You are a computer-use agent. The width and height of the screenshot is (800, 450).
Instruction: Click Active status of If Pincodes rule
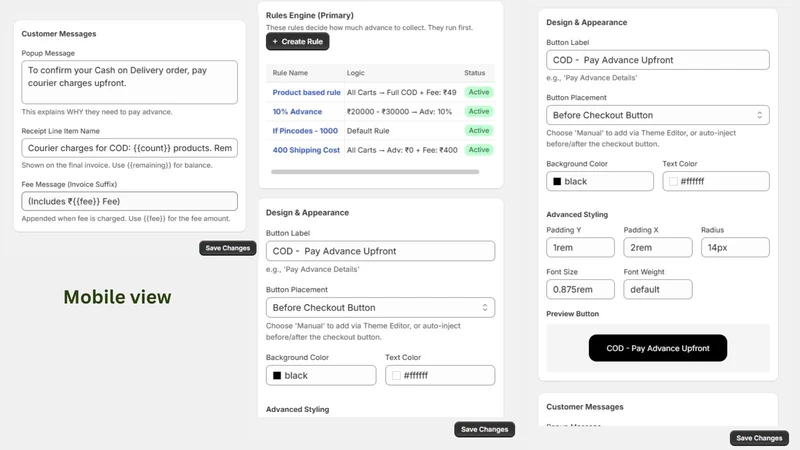[479, 131]
